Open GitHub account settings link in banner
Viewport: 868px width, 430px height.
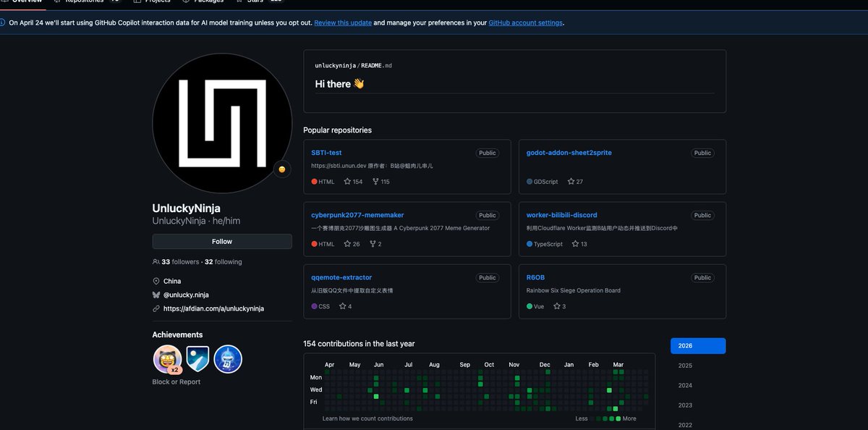[526, 22]
